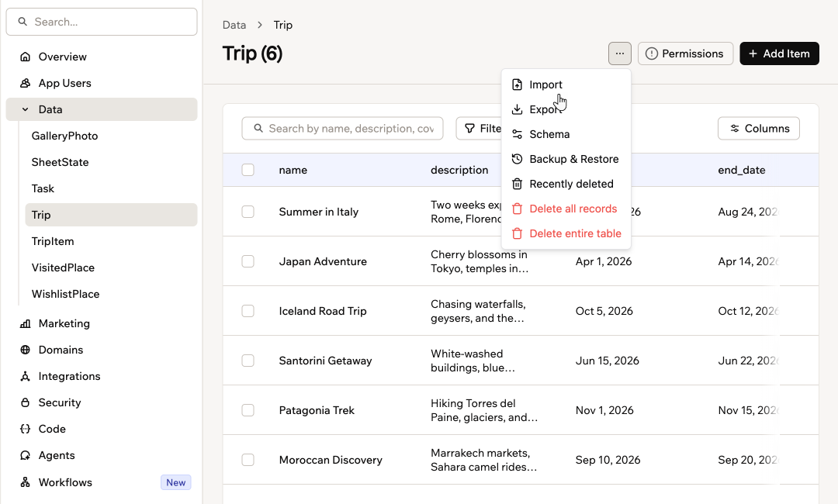Image resolution: width=838 pixels, height=504 pixels.
Task: Tick the Summer in Italy row checkbox
Action: point(248,212)
